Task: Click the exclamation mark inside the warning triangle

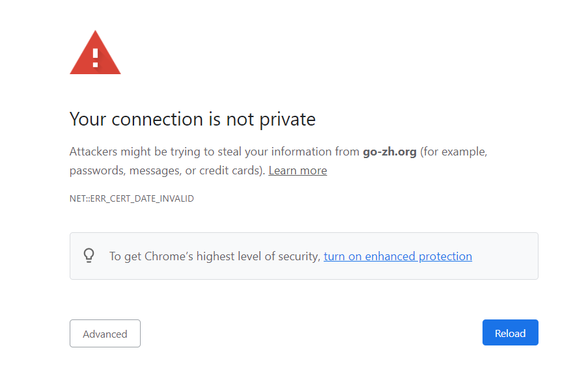Action: pos(95,57)
